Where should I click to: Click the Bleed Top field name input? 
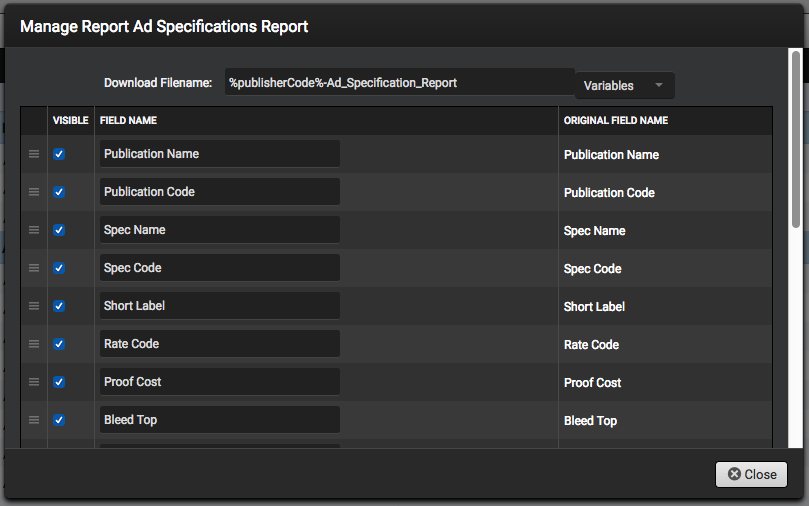click(x=220, y=419)
